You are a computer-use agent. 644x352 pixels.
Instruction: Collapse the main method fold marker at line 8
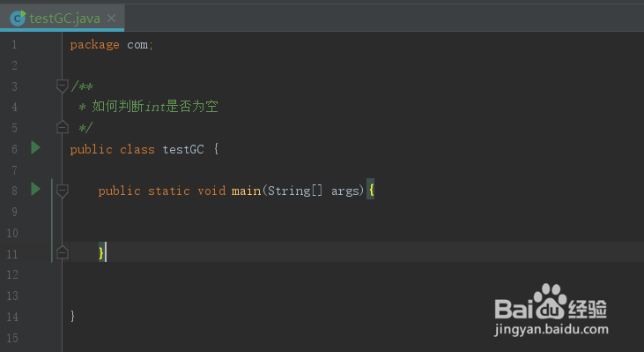pos(62,191)
